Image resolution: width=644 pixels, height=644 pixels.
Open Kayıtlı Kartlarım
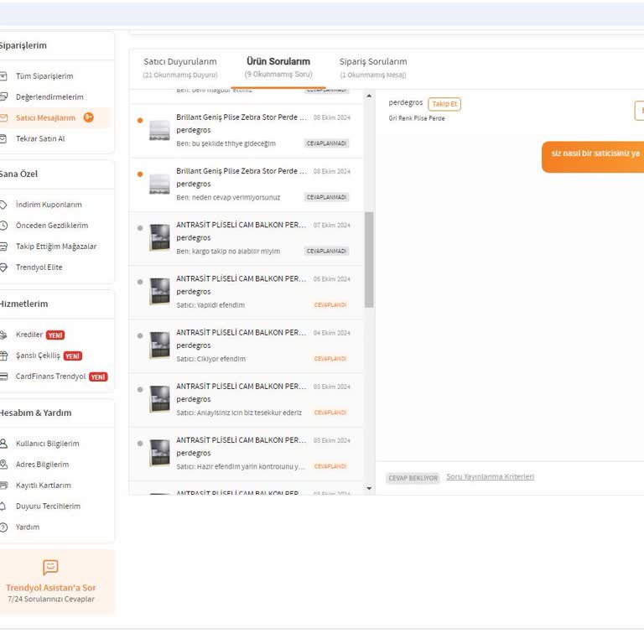click(43, 486)
